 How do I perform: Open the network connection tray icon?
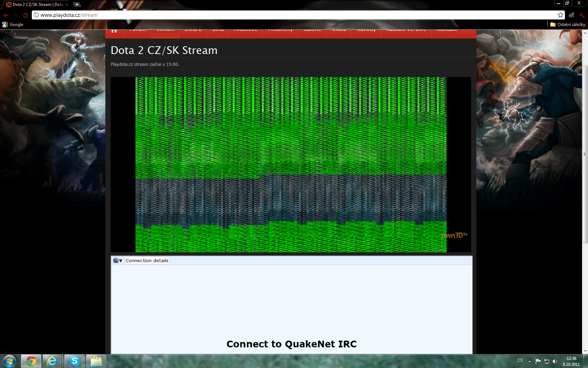click(547, 361)
